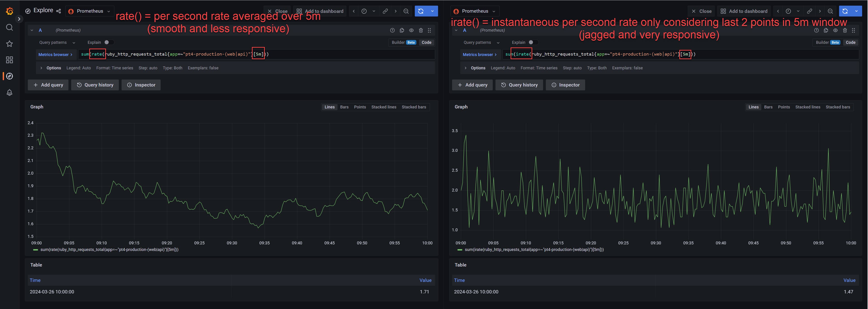Click the share icon beside the Explore title

[59, 11]
